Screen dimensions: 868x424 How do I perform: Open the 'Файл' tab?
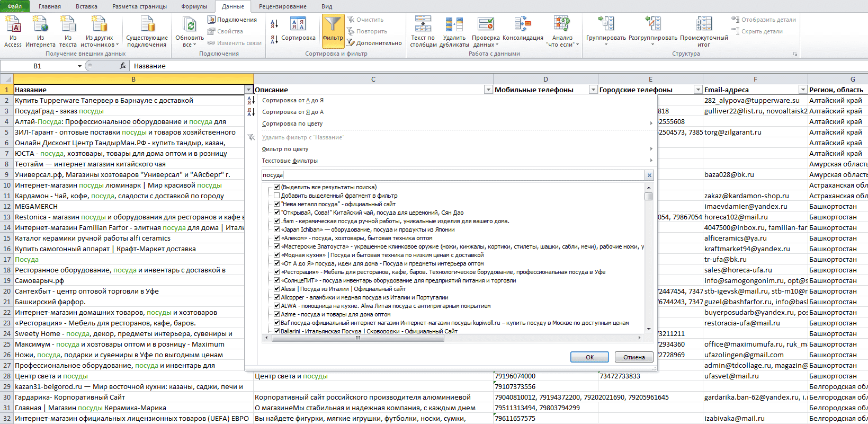click(15, 6)
